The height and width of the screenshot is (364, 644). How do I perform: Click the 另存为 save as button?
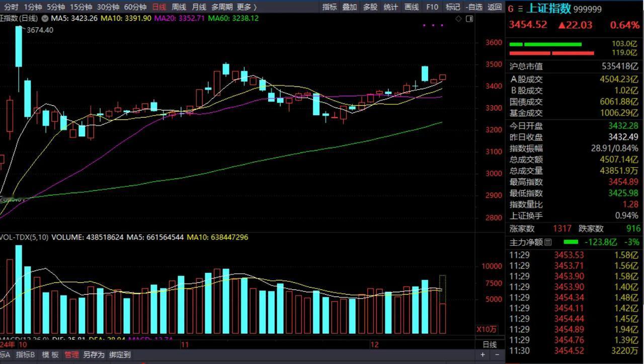click(94, 355)
